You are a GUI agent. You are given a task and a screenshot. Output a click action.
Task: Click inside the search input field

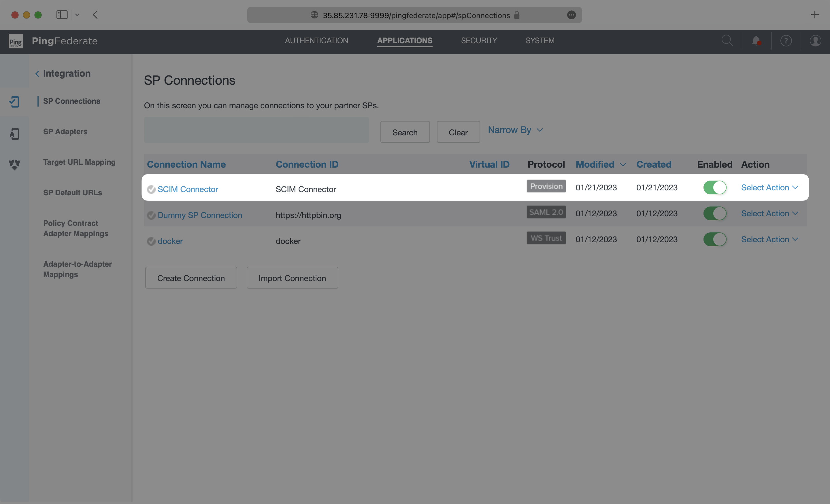[x=256, y=130]
